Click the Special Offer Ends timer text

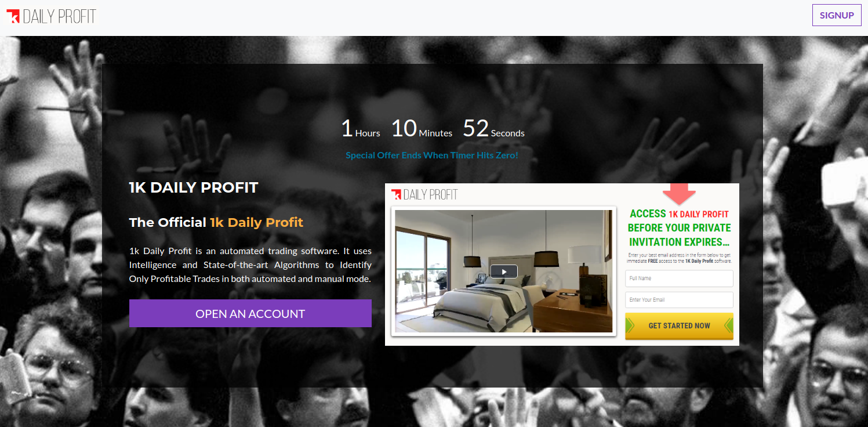[432, 155]
